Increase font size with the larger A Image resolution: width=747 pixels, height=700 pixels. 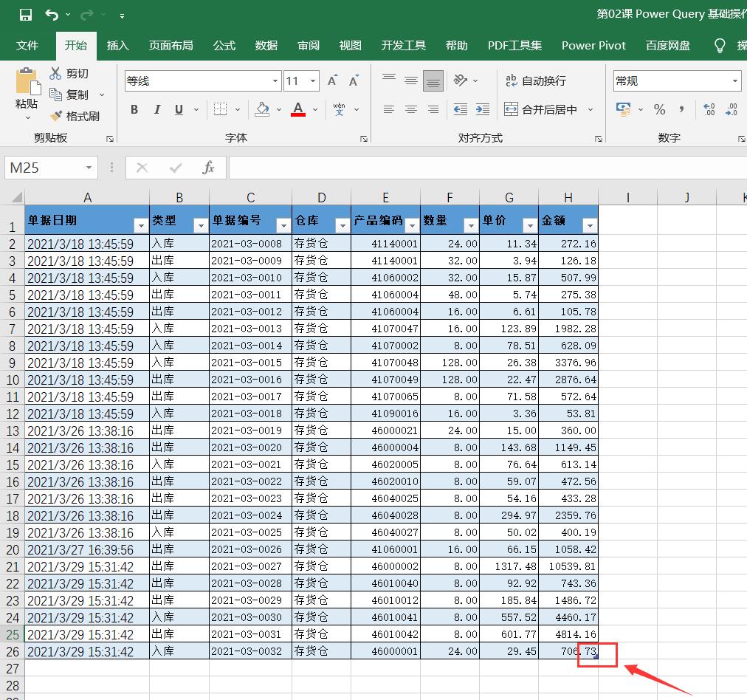click(332, 80)
